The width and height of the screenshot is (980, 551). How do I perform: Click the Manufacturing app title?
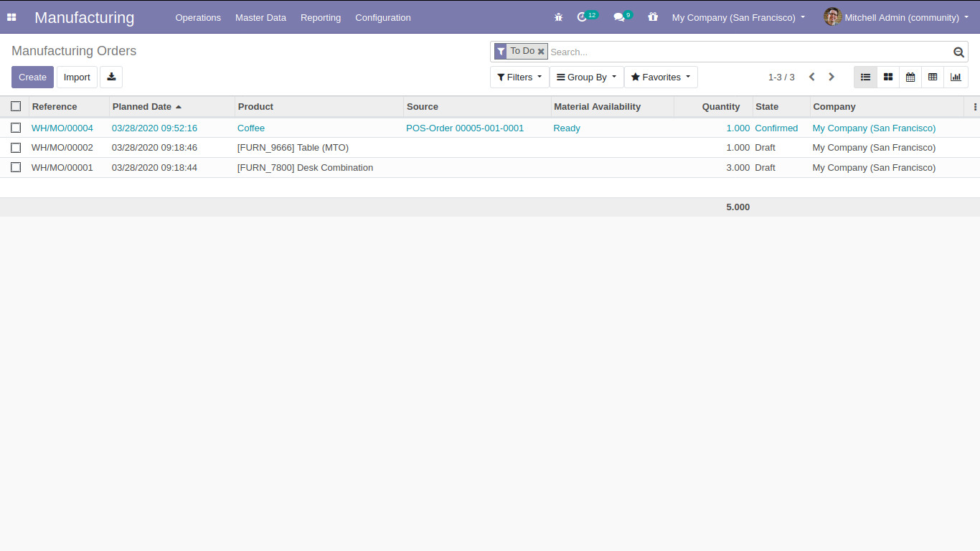[x=85, y=17]
